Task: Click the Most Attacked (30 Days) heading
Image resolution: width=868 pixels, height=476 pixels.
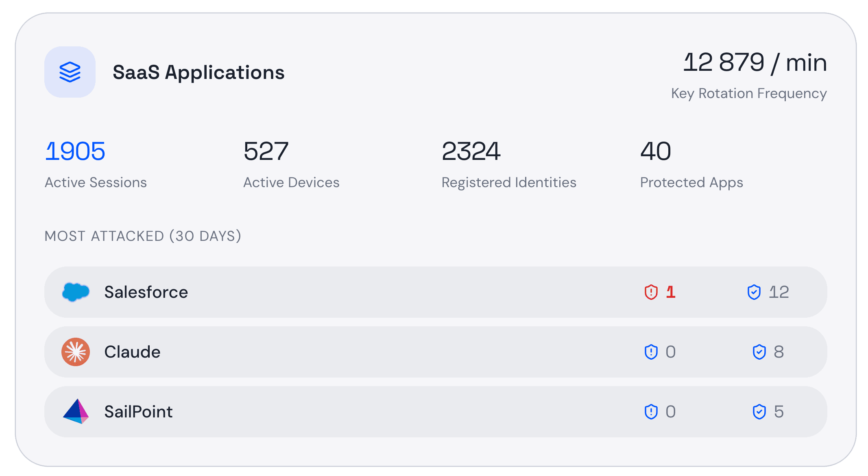Action: [x=143, y=236]
